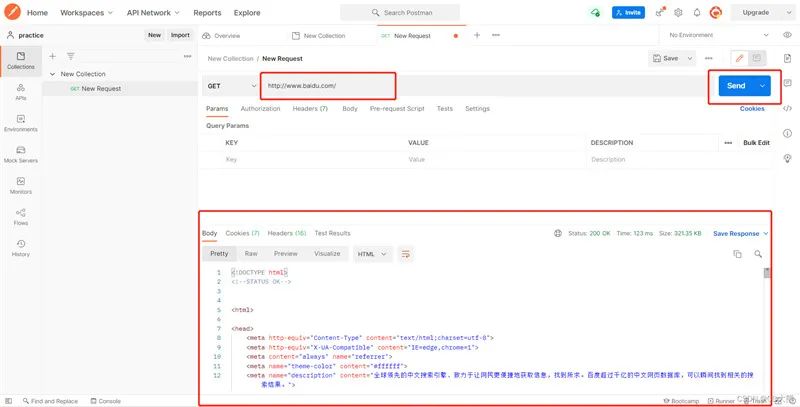
Task: Open the user avatar menu
Action: tap(715, 12)
